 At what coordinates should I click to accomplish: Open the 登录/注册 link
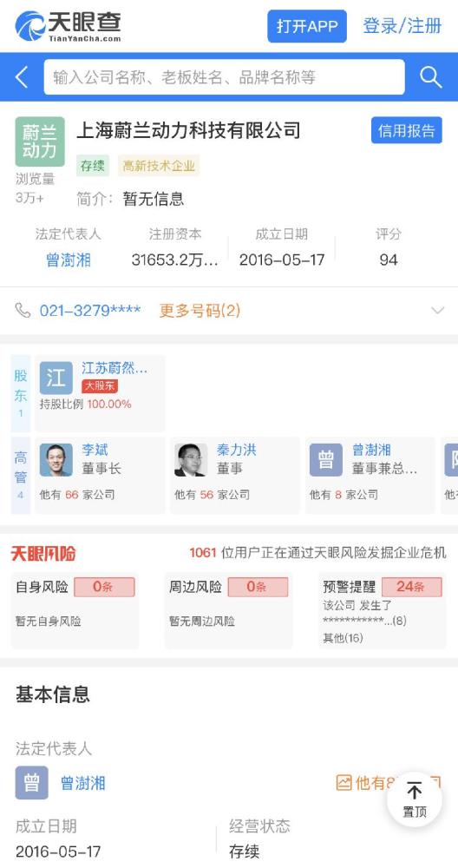point(402,26)
